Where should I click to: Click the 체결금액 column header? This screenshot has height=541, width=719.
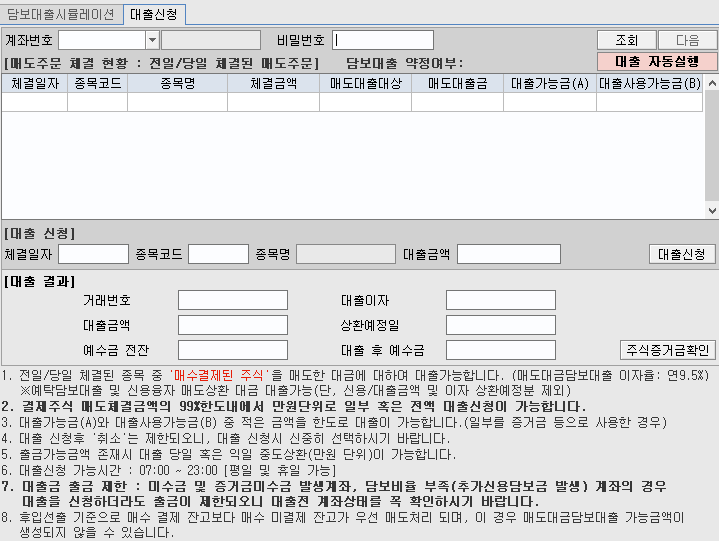coord(274,83)
